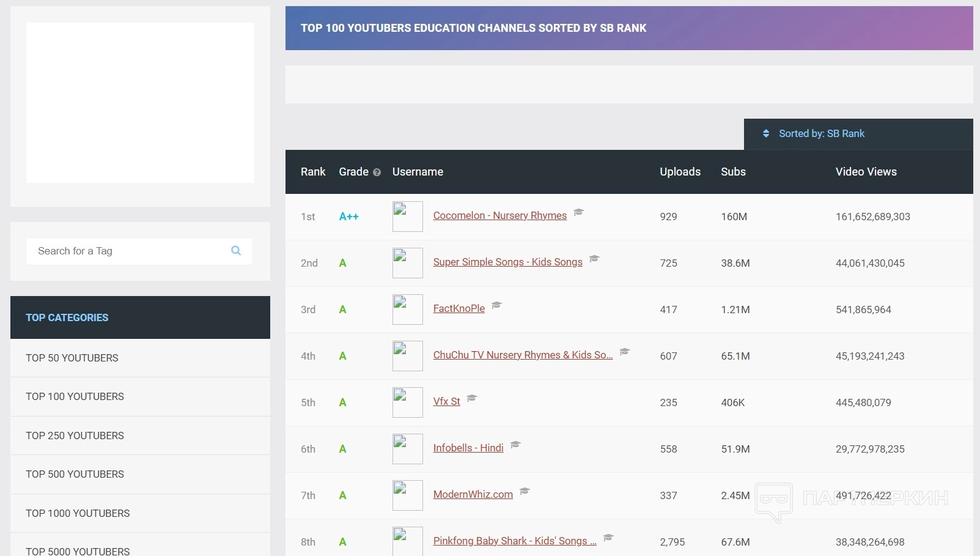Open TOP 1000 YOUTUBERS list
The width and height of the screenshot is (980, 556).
pyautogui.click(x=78, y=513)
